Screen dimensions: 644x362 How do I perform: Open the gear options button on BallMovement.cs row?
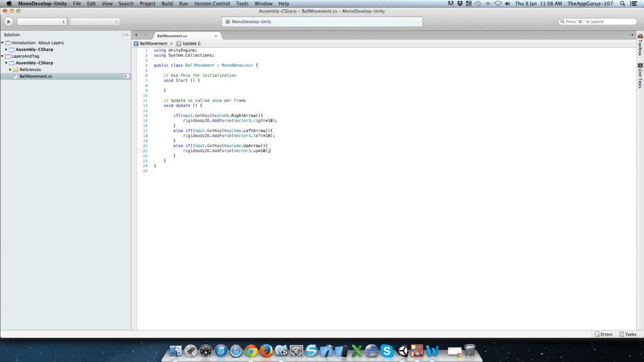[126, 76]
